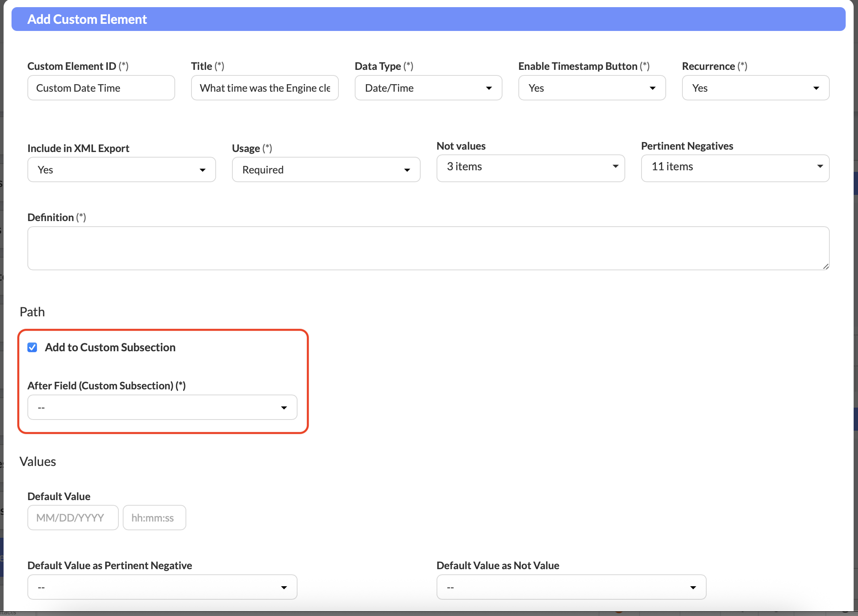Click the Add to Custom Subsection label
The height and width of the screenshot is (616, 858).
(x=110, y=348)
